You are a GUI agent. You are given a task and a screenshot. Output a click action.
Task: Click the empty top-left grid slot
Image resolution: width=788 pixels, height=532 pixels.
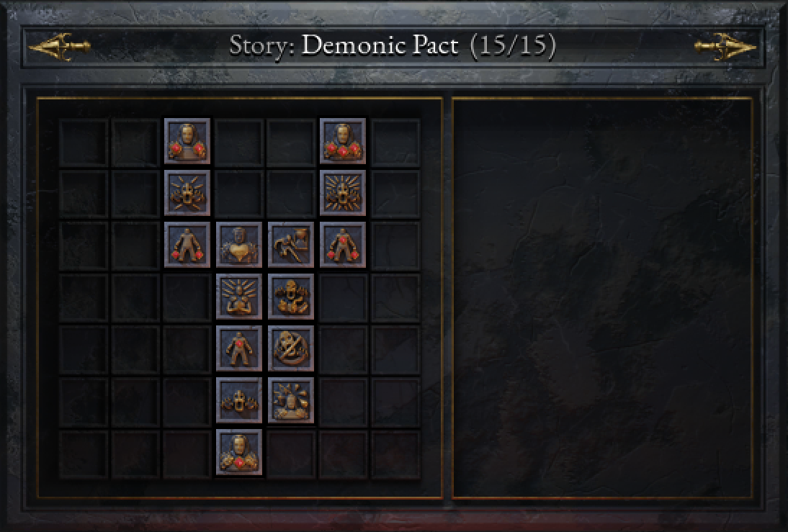(x=84, y=142)
